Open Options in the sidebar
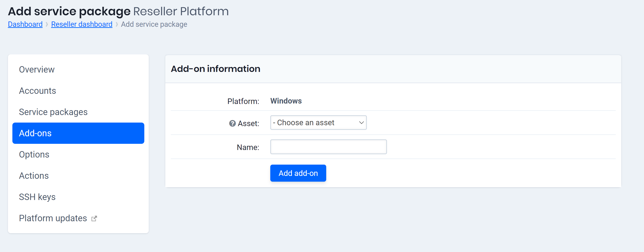The image size is (644, 252). [x=78, y=154]
